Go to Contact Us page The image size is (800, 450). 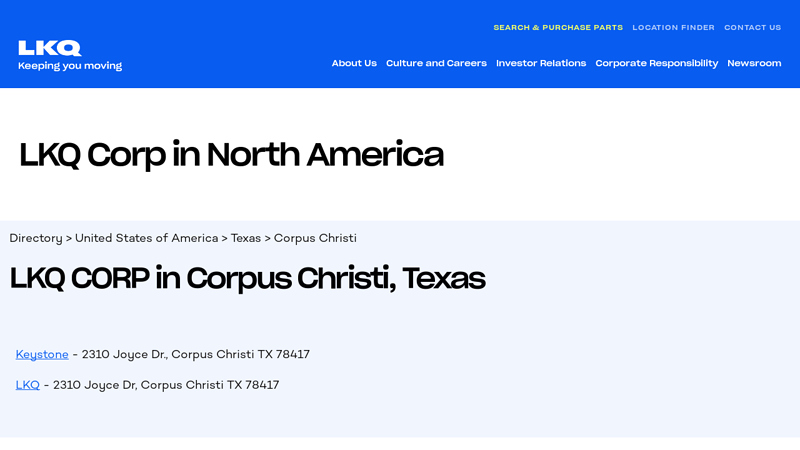click(x=752, y=28)
